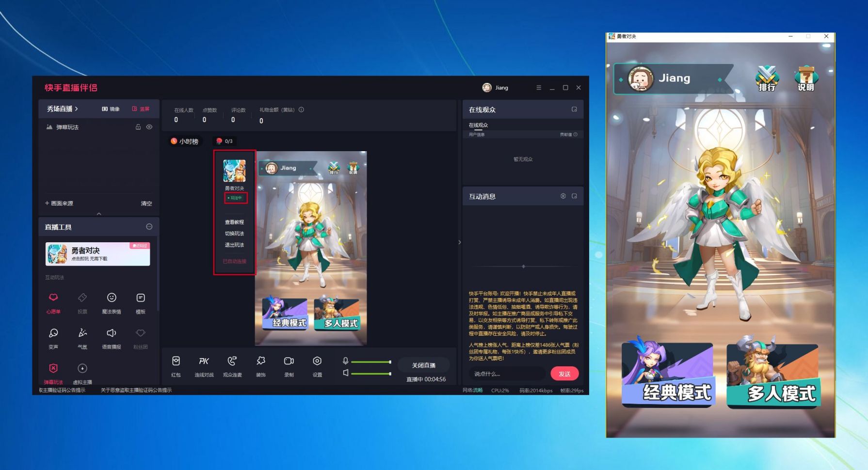Open the 魔法表情 magic emoji tool
This screenshot has height=470, width=868.
pos(112,303)
